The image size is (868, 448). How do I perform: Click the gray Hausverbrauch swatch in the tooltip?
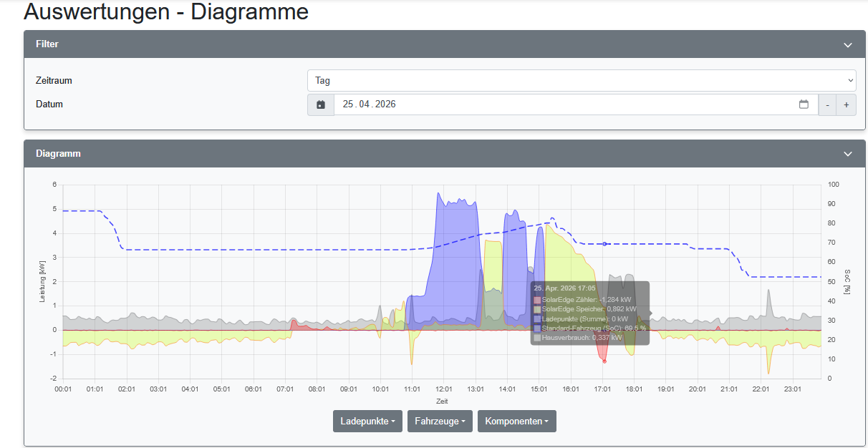click(537, 337)
